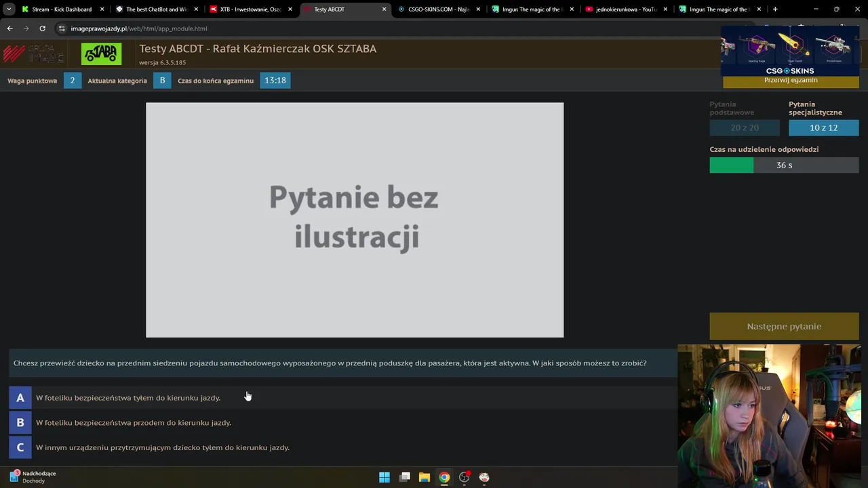868x488 pixels.
Task: Open the Windows Start menu
Action: (384, 477)
